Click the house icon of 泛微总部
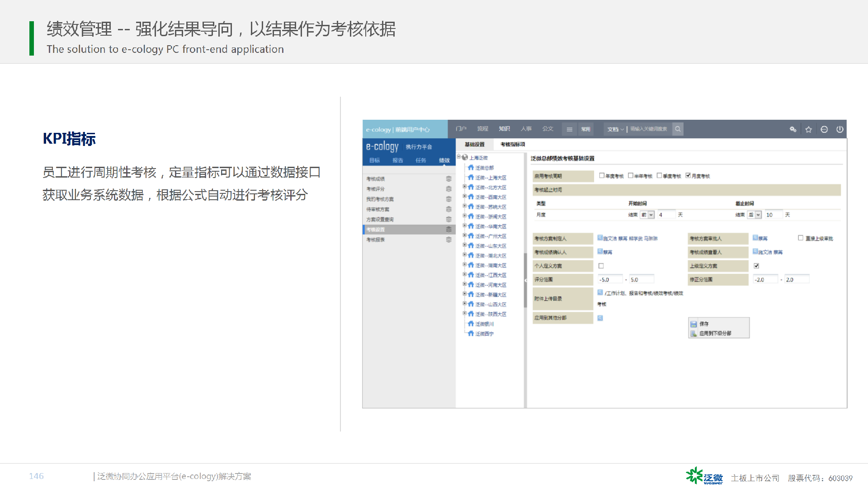The width and height of the screenshot is (868, 488). point(471,167)
